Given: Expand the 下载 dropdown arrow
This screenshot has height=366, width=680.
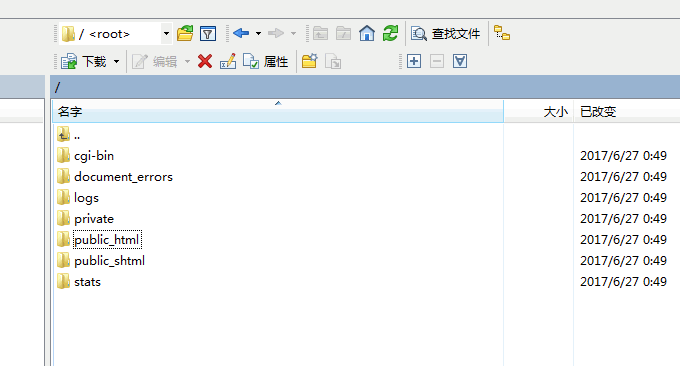Looking at the screenshot, I should pyautogui.click(x=116, y=62).
